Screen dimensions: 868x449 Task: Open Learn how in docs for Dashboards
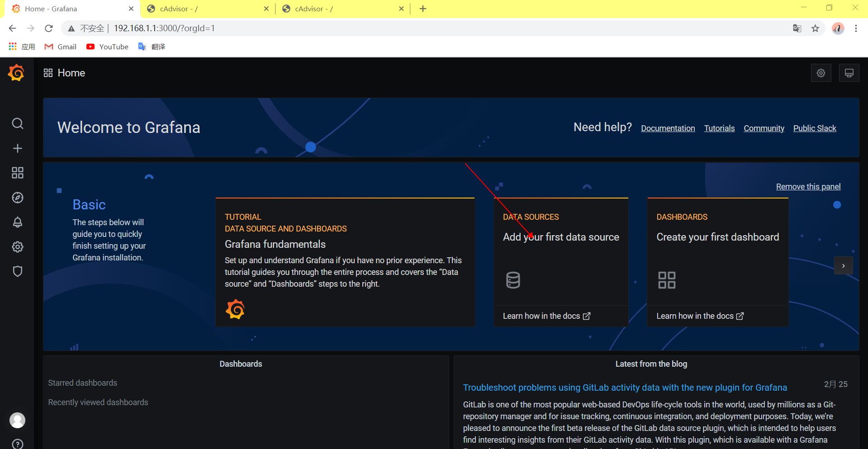point(700,316)
